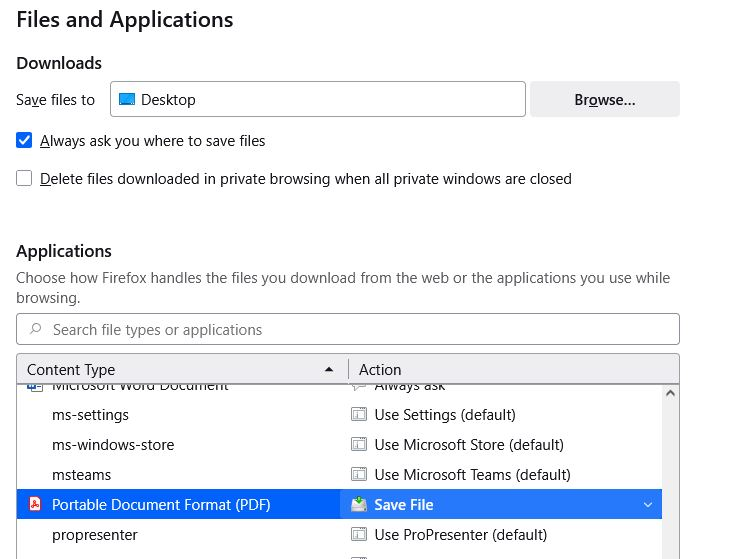Viewport: 751px width, 559px height.
Task: Click the applications list scrollbar up arrow
Action: pos(671,395)
